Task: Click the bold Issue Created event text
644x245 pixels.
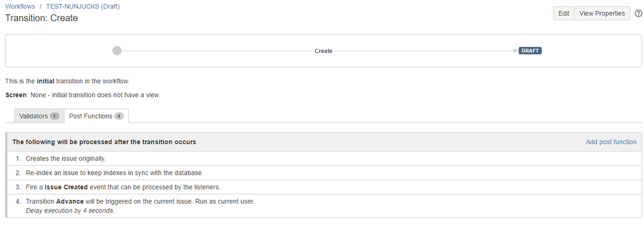Action: click(x=66, y=187)
